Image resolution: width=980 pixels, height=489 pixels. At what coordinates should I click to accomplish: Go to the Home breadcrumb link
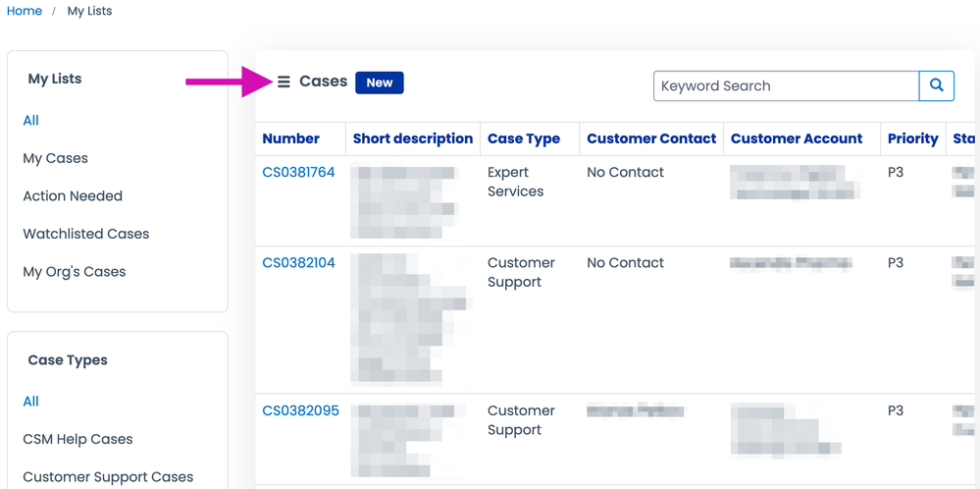pos(25,11)
